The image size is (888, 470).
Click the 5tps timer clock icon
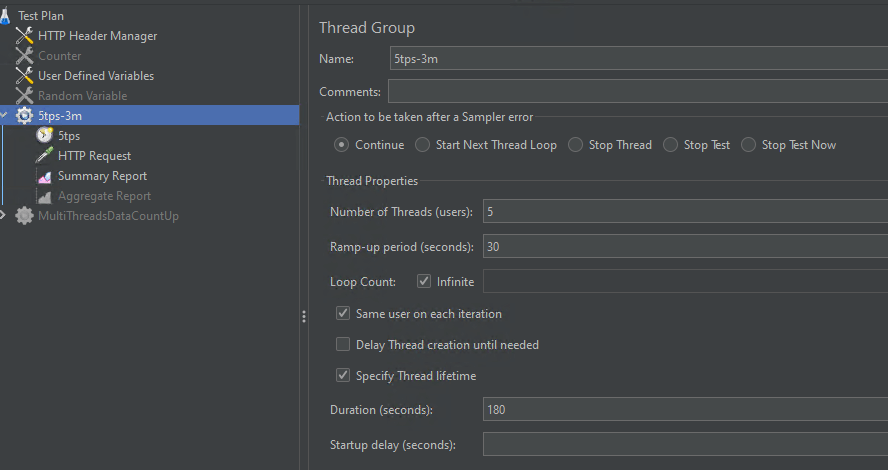point(44,135)
